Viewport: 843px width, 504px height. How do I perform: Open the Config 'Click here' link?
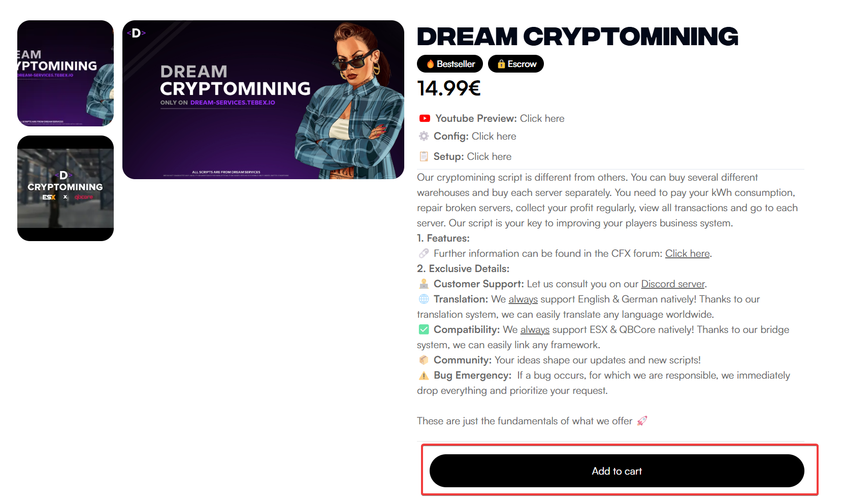[x=494, y=136]
